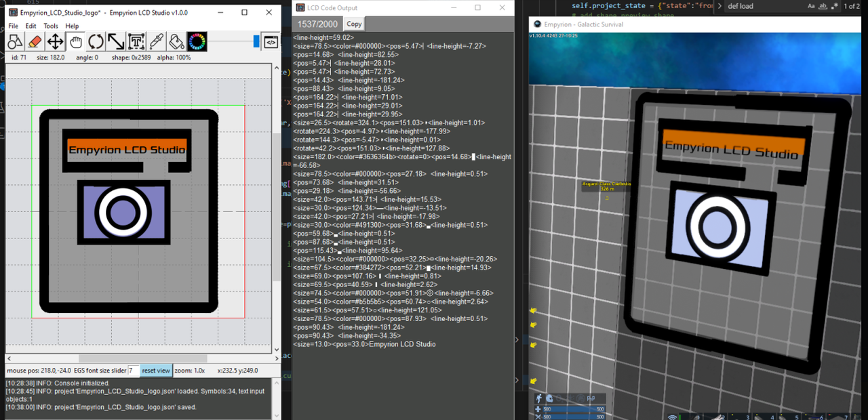
Task: Select the Resize diagonal arrow tool
Action: point(116,42)
